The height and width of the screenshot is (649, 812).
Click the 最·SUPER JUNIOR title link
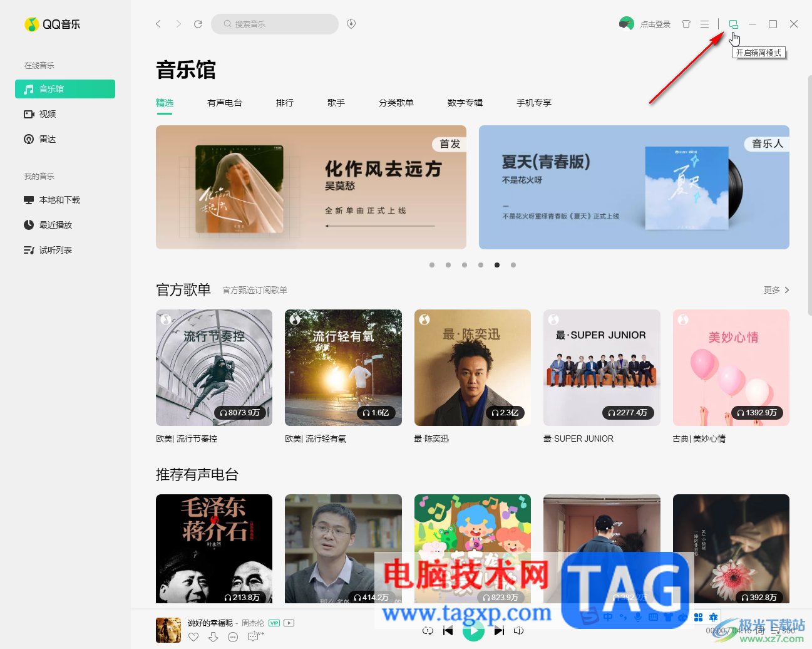pos(578,439)
